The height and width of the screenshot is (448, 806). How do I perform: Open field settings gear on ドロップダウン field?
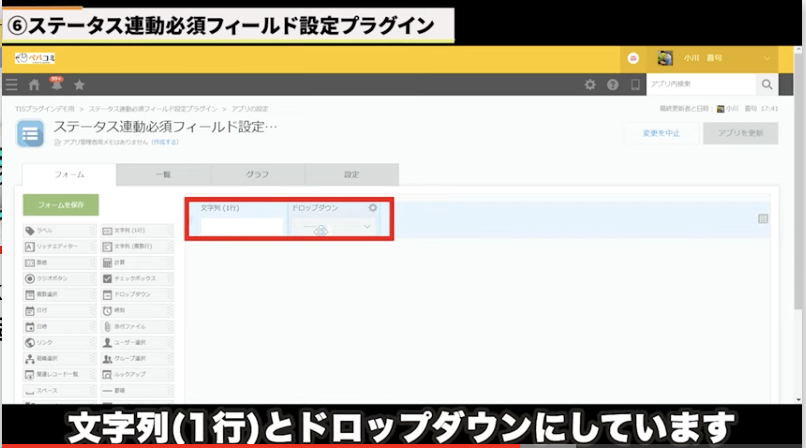[373, 208]
